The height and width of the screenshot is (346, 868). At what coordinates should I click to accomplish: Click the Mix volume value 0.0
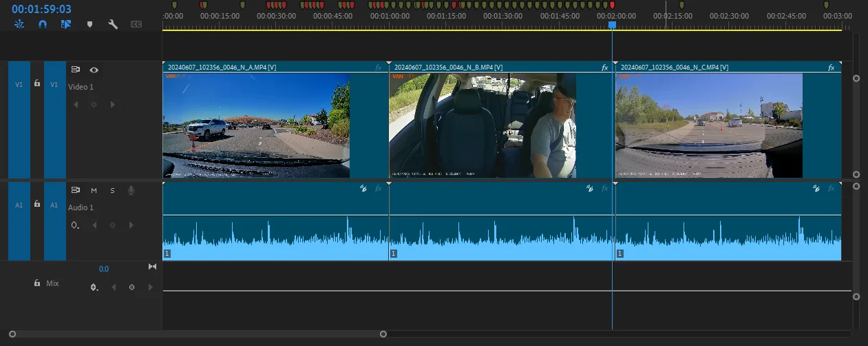click(x=103, y=269)
